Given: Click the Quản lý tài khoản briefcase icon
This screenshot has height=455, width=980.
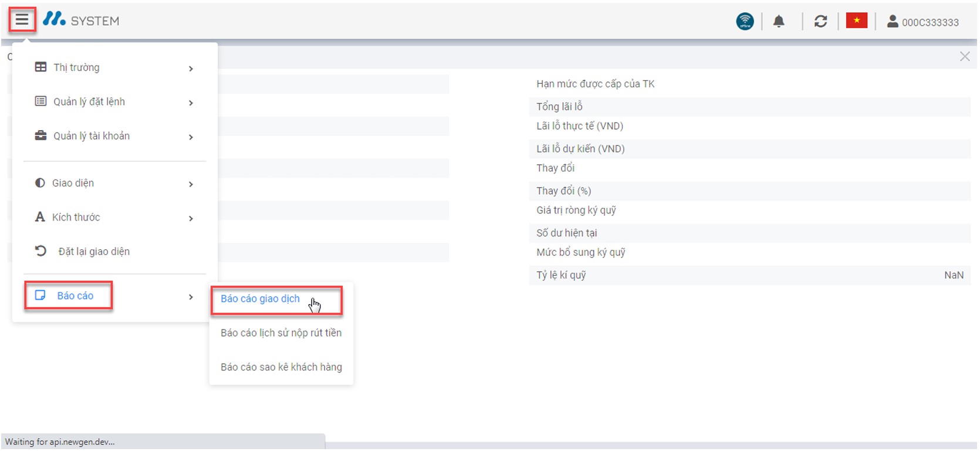Looking at the screenshot, I should [x=40, y=136].
